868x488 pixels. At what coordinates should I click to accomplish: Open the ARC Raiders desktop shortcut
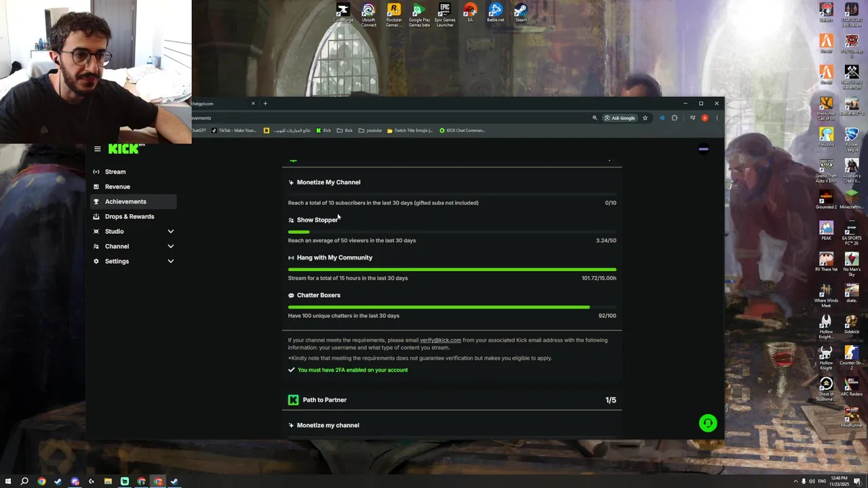click(852, 386)
